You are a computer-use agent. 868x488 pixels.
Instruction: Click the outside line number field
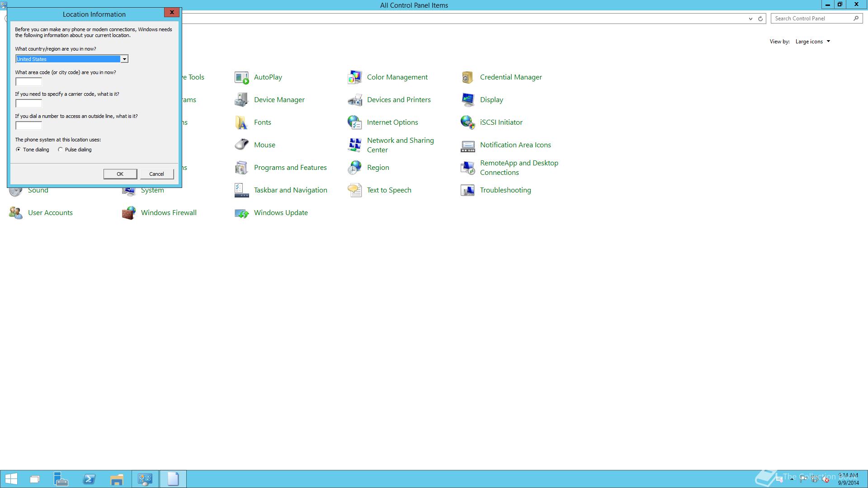click(29, 126)
